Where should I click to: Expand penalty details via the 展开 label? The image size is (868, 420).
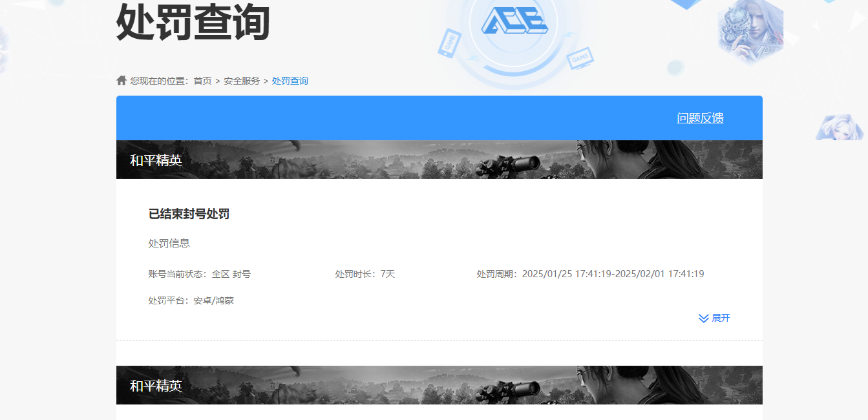point(721,318)
